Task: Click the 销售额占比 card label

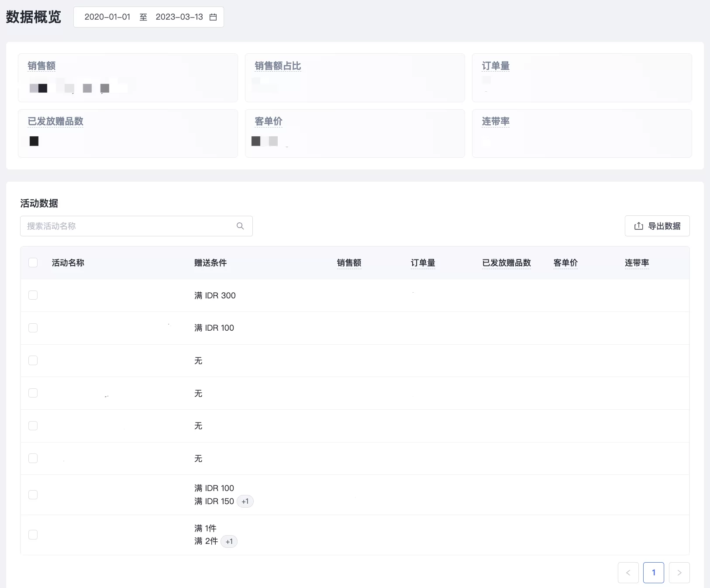Action: (x=278, y=66)
